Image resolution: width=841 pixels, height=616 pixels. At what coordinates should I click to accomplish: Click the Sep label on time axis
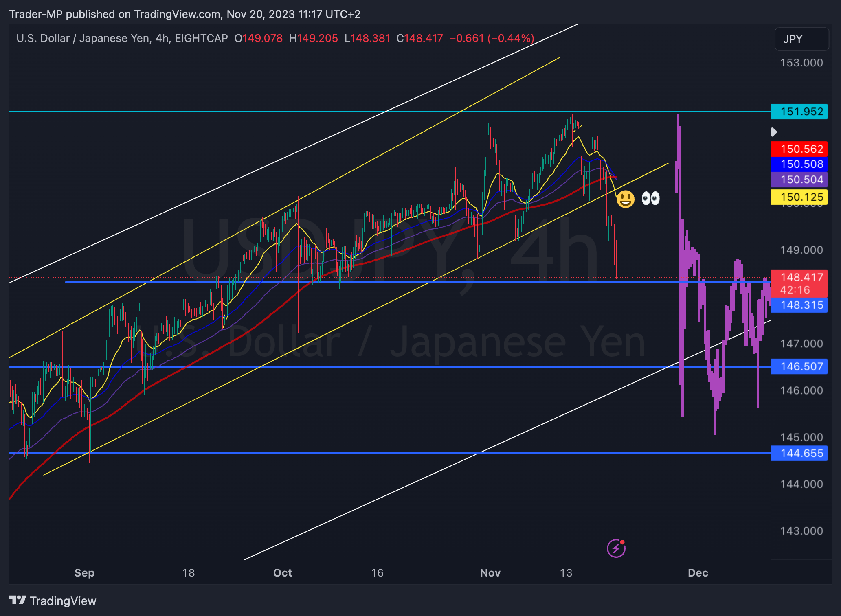[84, 573]
